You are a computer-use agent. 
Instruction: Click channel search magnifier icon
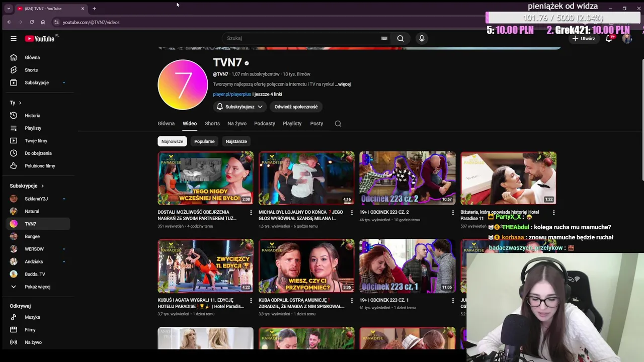pos(338,124)
